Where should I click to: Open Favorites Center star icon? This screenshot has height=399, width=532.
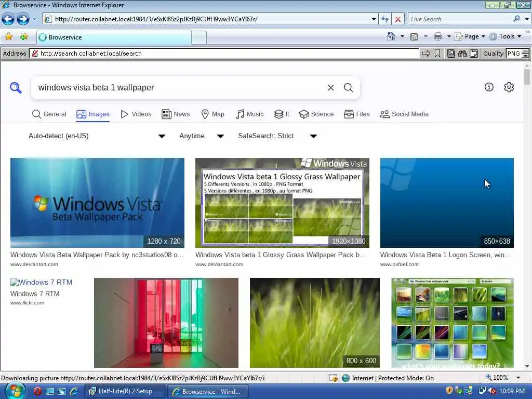[8, 37]
